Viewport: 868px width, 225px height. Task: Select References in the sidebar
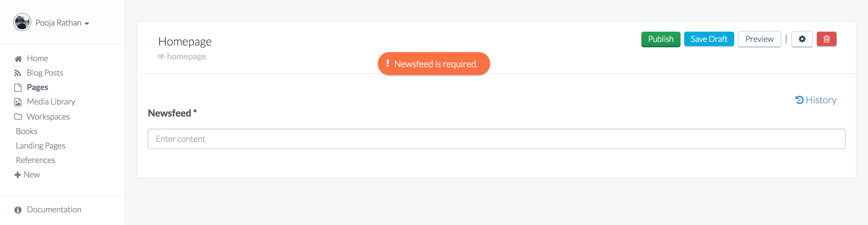click(35, 160)
